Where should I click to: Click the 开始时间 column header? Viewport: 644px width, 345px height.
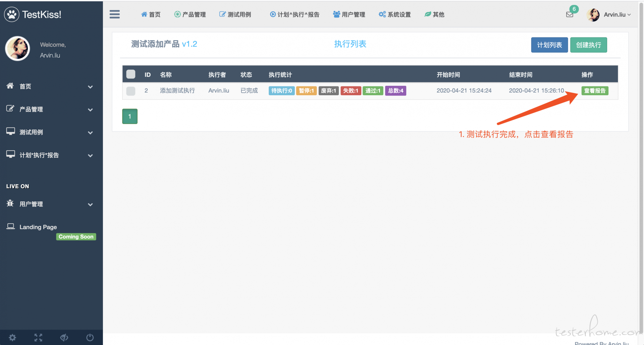[448, 75]
